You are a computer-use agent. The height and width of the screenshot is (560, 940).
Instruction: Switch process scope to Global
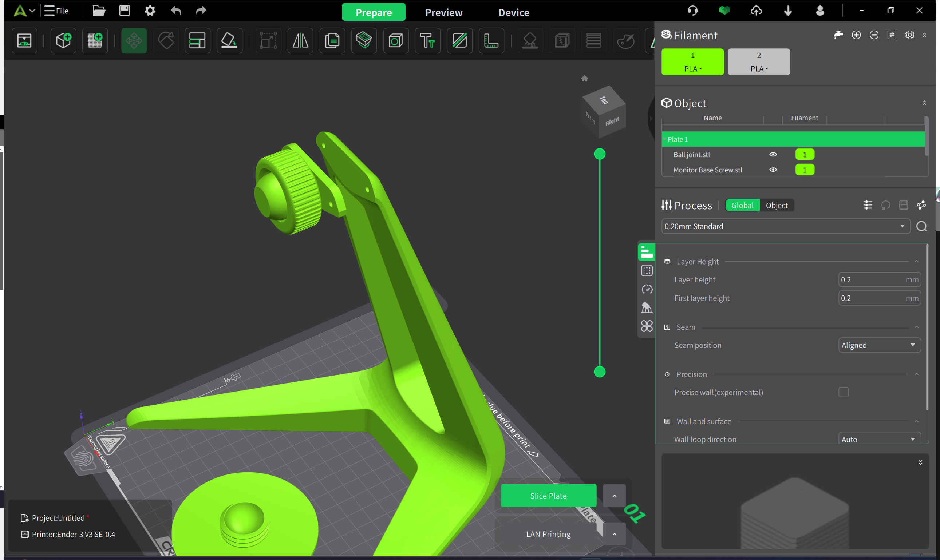tap(742, 205)
